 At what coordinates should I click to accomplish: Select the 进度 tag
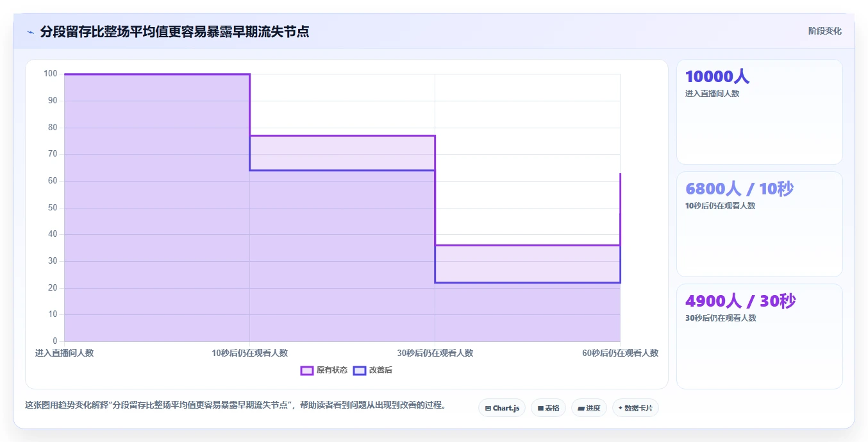click(x=589, y=408)
